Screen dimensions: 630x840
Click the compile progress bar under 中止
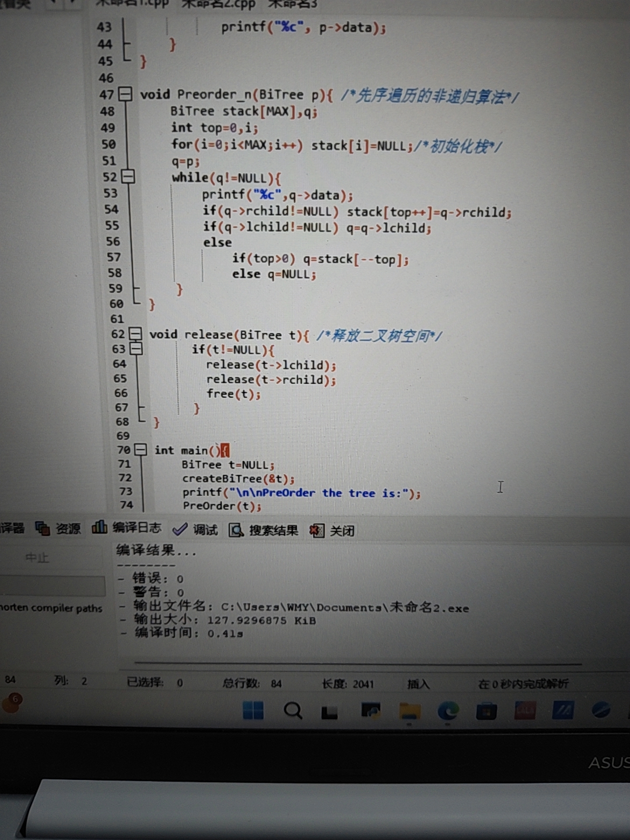[x=52, y=586]
